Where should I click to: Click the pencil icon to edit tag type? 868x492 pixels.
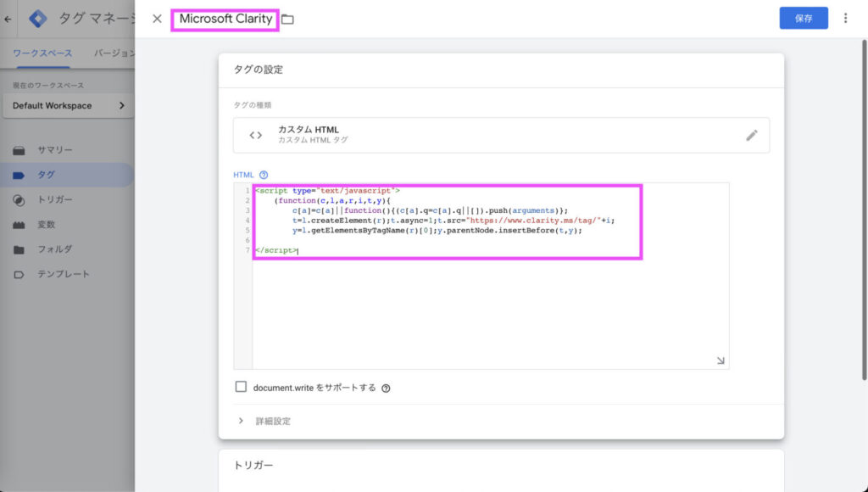tap(751, 135)
